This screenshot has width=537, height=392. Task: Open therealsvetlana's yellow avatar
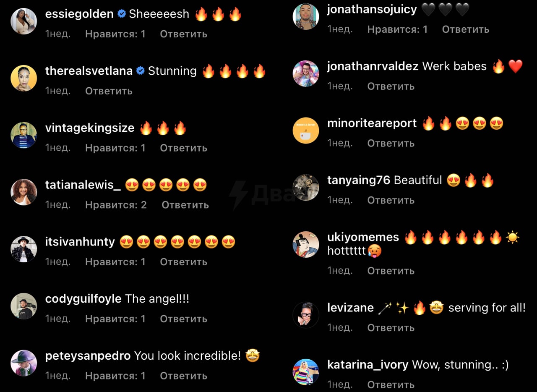click(x=23, y=78)
